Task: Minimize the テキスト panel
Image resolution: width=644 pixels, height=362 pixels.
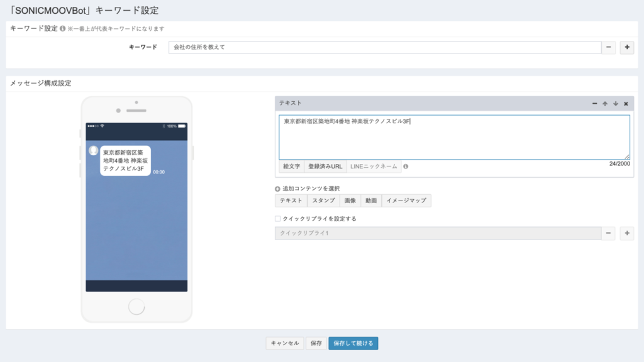Action: coord(594,104)
